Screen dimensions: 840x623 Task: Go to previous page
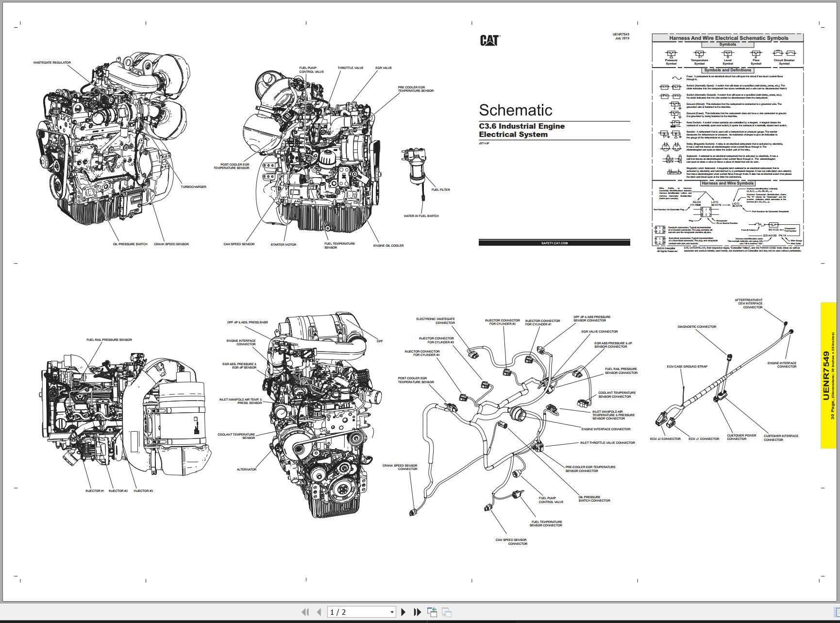click(319, 612)
